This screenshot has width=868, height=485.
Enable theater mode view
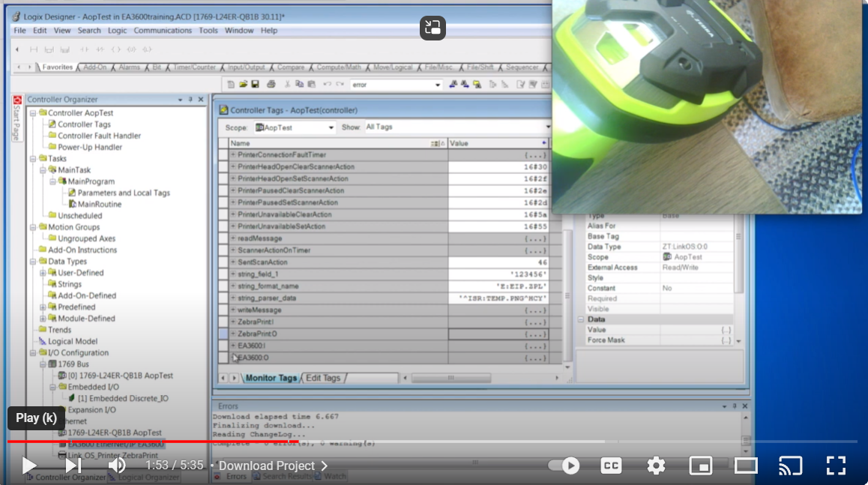click(x=746, y=466)
